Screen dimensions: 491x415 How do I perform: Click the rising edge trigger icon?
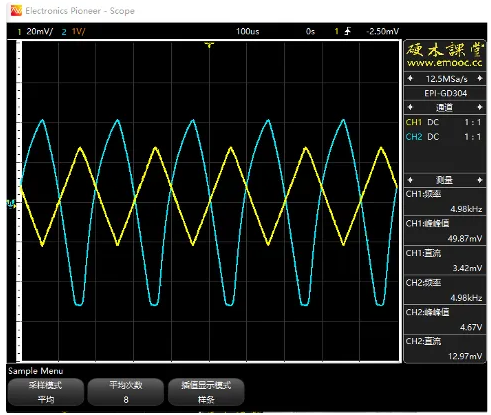click(x=348, y=31)
